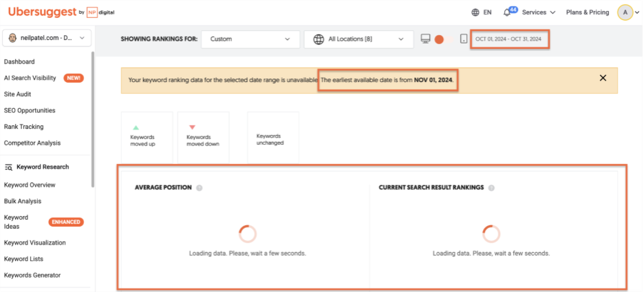Image resolution: width=644 pixels, height=292 pixels.
Task: Open Competitor Analysis
Action: coord(32,143)
